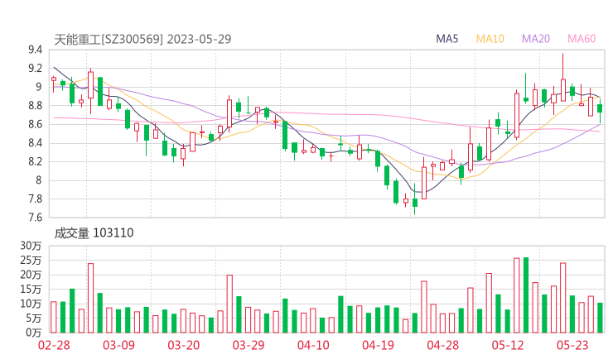Screen dimensions: 613x364
Task: Click the 9.4 price axis value
Action: coord(35,50)
